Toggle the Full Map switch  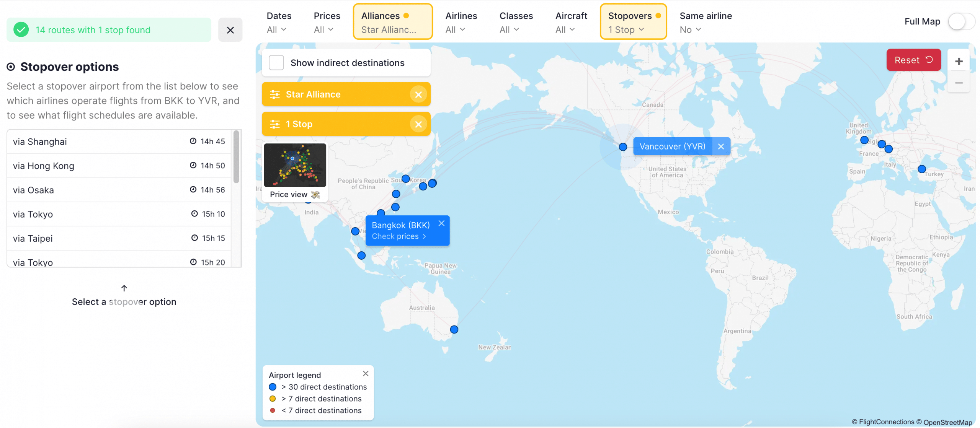[961, 22]
